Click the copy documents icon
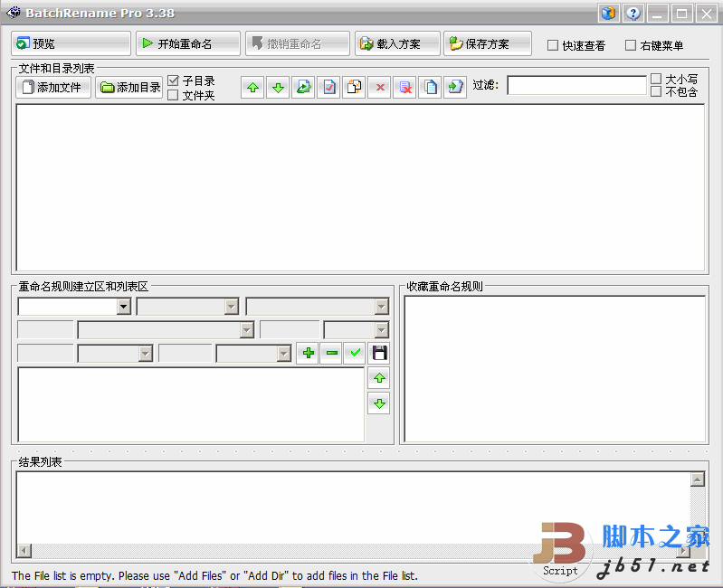 (430, 87)
